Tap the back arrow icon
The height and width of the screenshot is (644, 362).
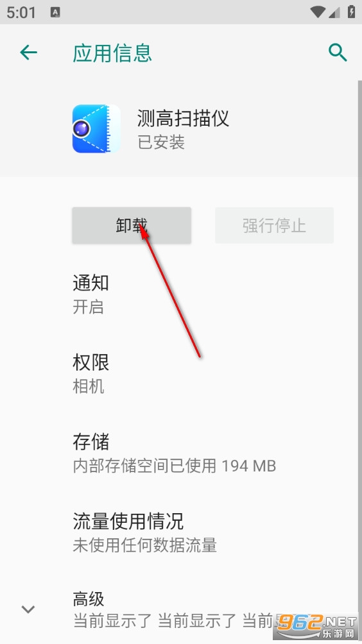pos(28,53)
